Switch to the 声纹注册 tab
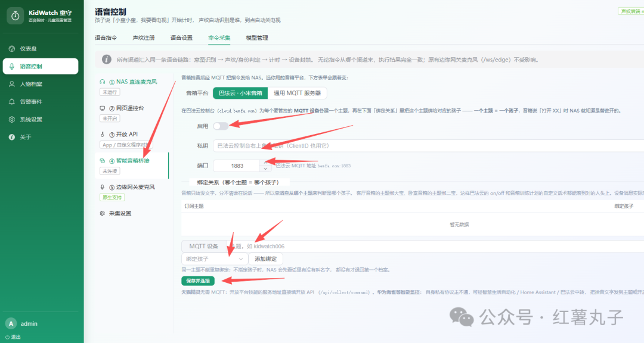This screenshot has height=343, width=644. click(144, 38)
